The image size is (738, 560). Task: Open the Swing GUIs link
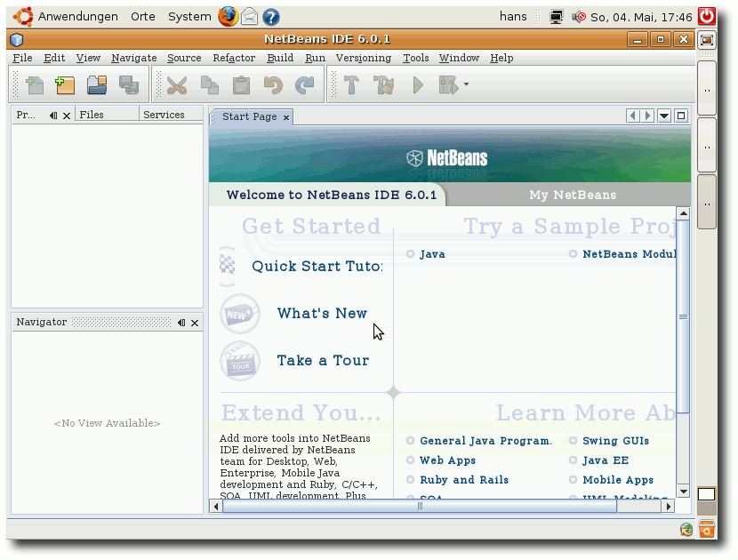point(615,441)
